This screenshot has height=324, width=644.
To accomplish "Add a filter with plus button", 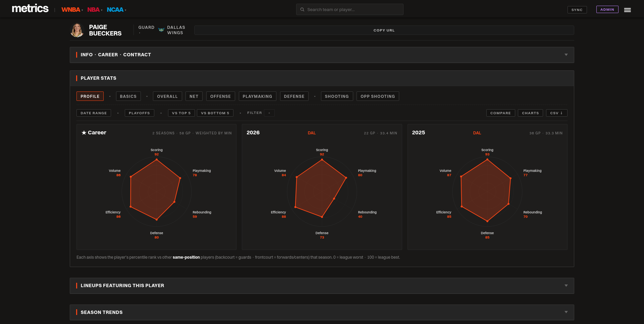I will (x=269, y=113).
